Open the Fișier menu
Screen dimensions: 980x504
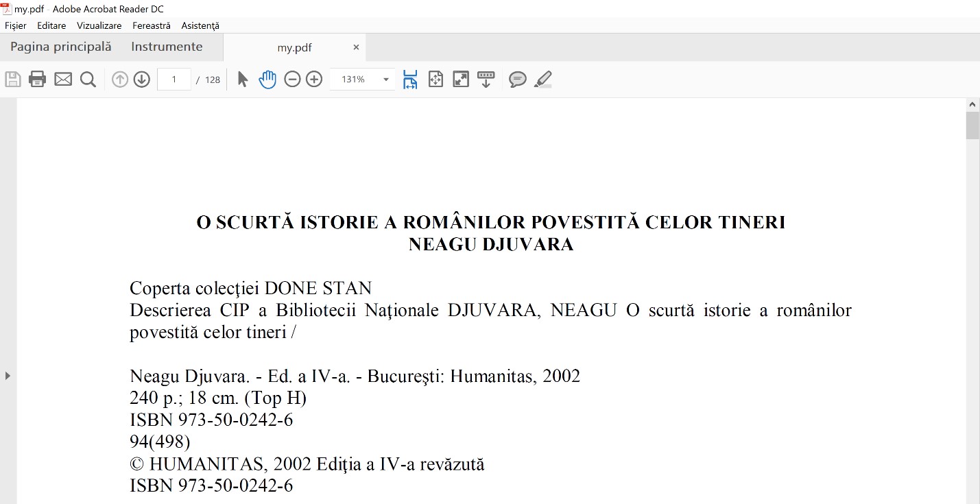point(16,25)
